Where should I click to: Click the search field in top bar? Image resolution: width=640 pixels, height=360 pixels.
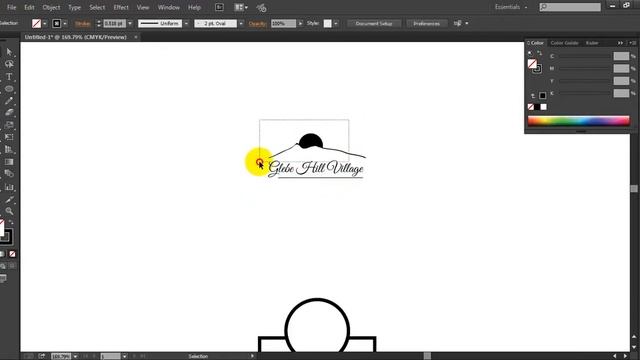(x=570, y=7)
